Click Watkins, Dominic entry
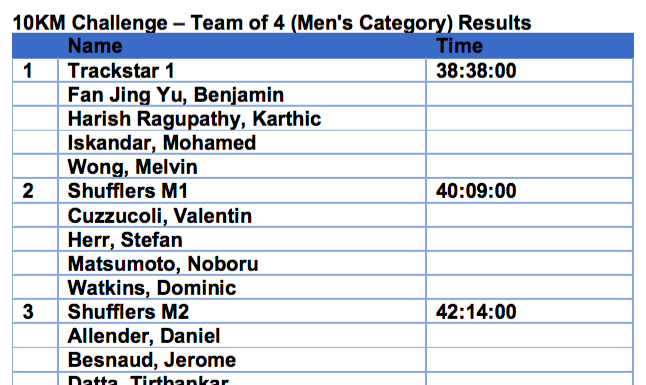The width and height of the screenshot is (646, 385). 152,288
